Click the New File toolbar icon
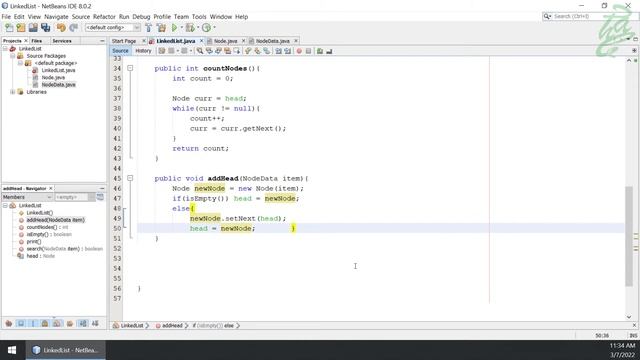The height and width of the screenshot is (360, 640). click(x=9, y=28)
